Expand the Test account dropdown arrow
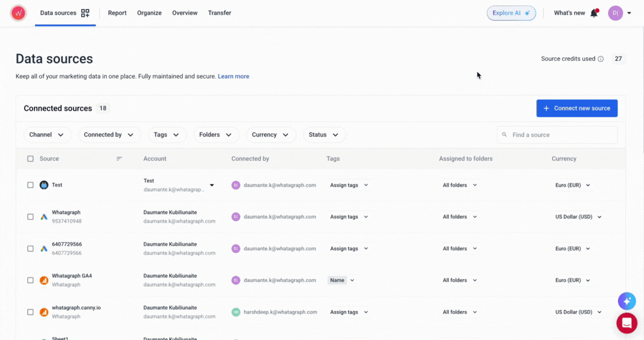Image resolution: width=644 pixels, height=340 pixels. pyautogui.click(x=212, y=185)
